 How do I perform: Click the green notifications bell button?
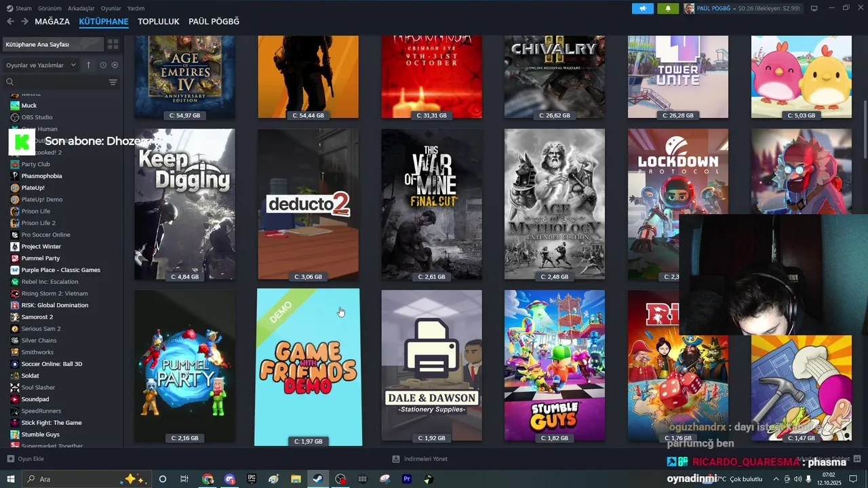668,8
